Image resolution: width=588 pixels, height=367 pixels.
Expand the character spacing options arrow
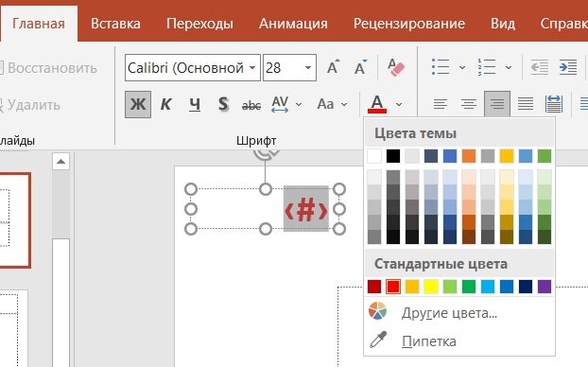click(299, 105)
